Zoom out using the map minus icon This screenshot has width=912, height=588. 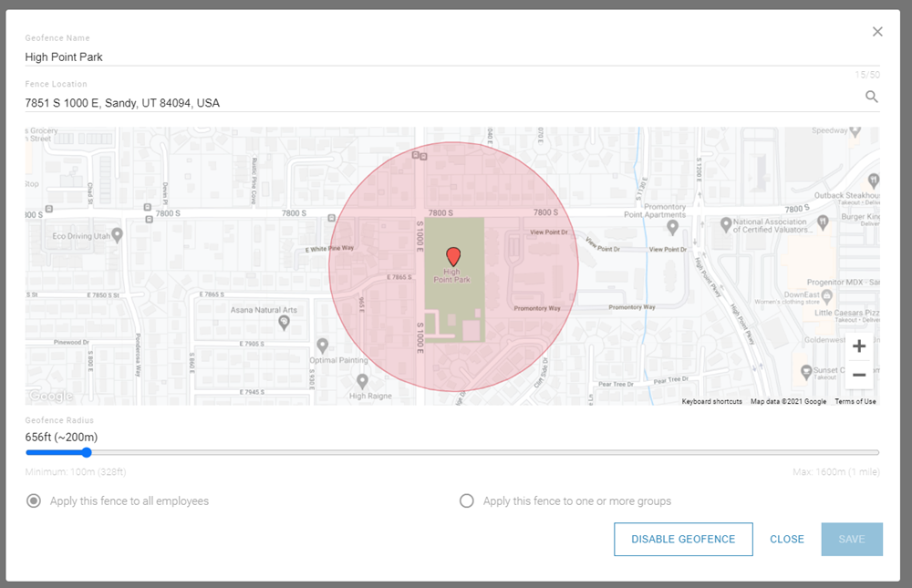click(858, 375)
